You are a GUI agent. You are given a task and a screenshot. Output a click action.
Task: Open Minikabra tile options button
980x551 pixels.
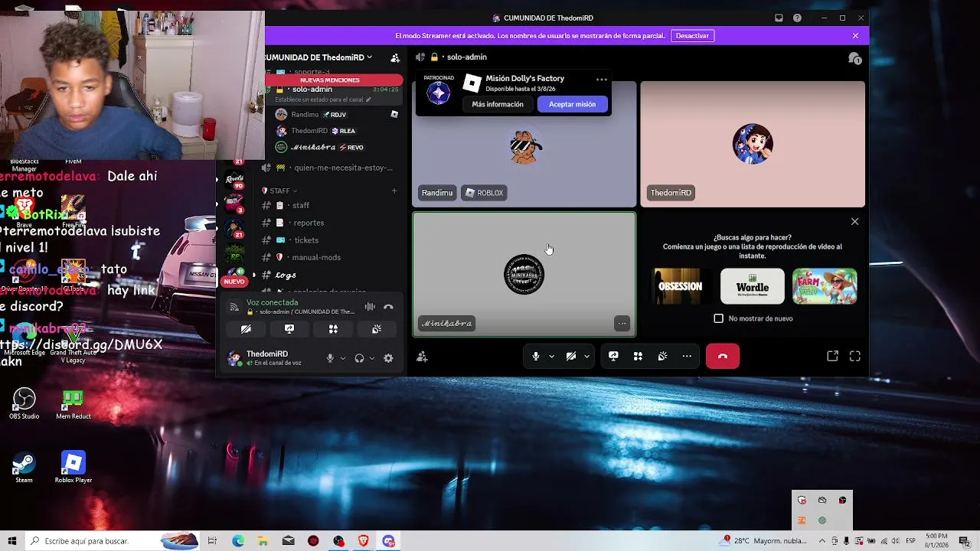pyautogui.click(x=622, y=324)
